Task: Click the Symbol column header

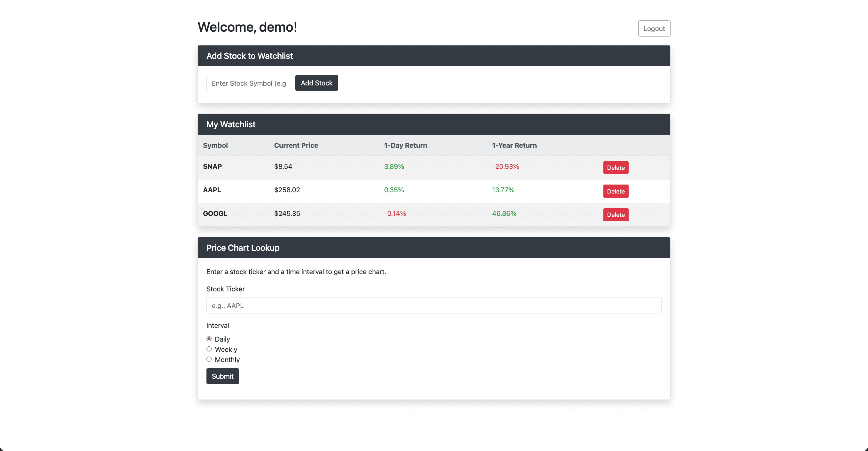Action: pos(215,146)
